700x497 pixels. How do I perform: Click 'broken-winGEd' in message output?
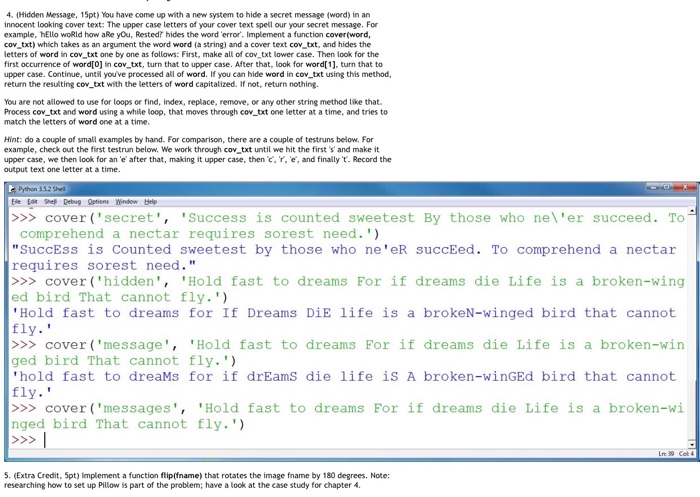pos(478,376)
